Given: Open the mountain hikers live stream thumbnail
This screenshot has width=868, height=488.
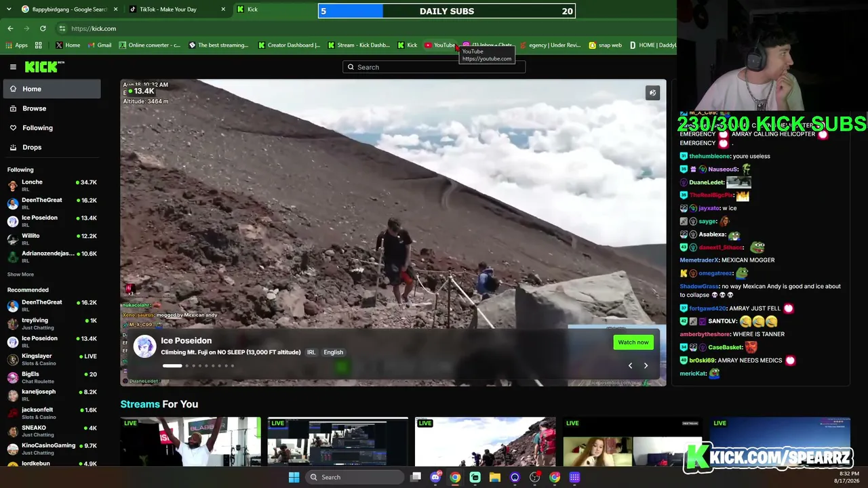Looking at the screenshot, I should click(486, 441).
